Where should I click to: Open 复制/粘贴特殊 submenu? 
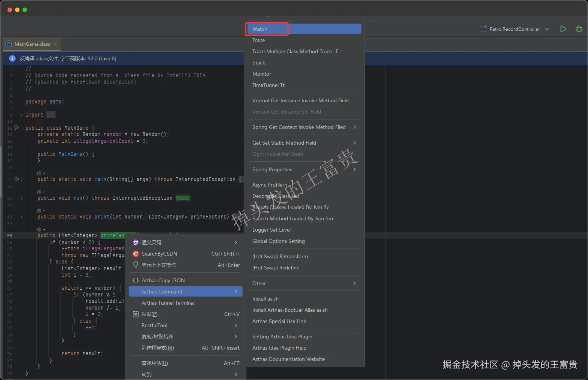186,337
